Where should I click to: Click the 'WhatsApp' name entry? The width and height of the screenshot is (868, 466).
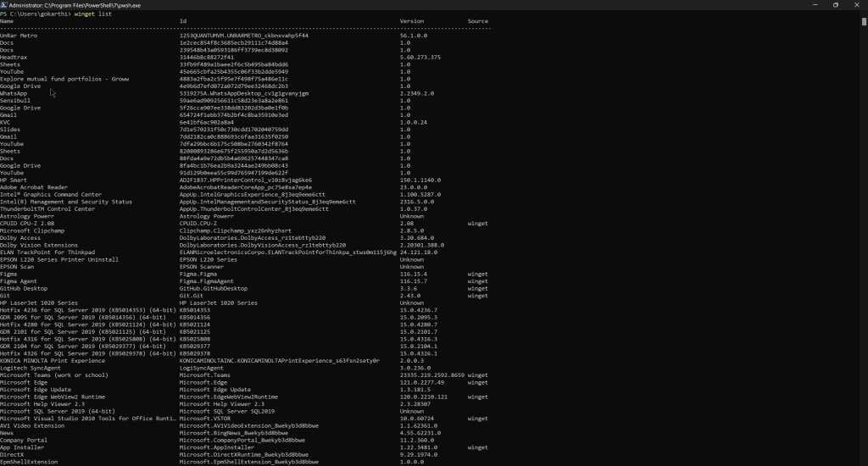(14, 93)
